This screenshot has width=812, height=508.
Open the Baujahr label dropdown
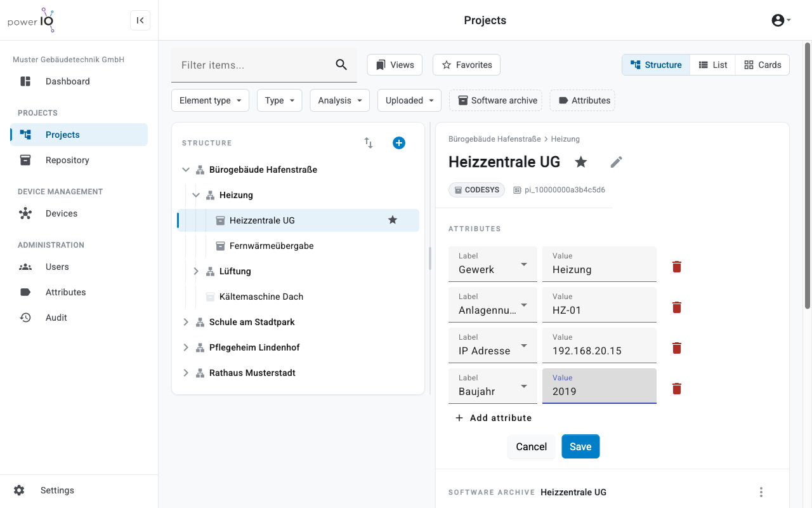493,386
